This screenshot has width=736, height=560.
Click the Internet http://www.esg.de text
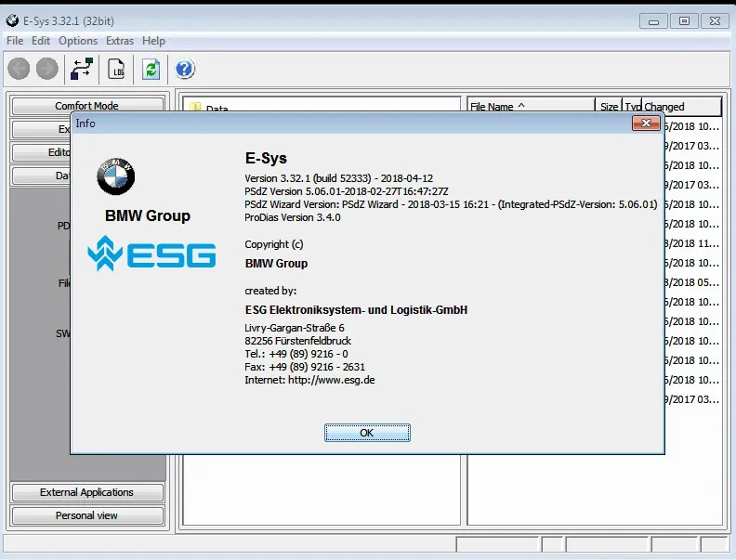click(x=309, y=380)
